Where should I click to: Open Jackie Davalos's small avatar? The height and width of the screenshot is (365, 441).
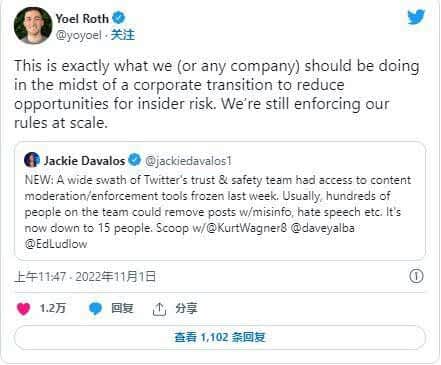pyautogui.click(x=32, y=160)
